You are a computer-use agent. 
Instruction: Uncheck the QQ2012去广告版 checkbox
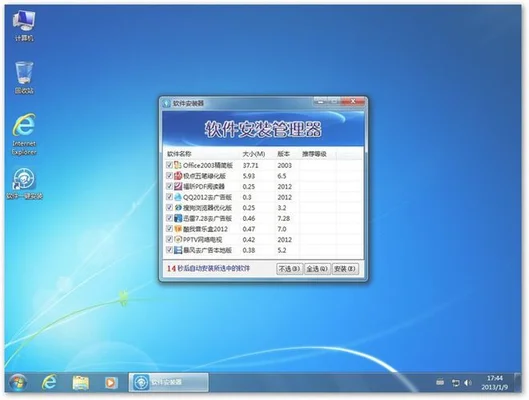169,197
